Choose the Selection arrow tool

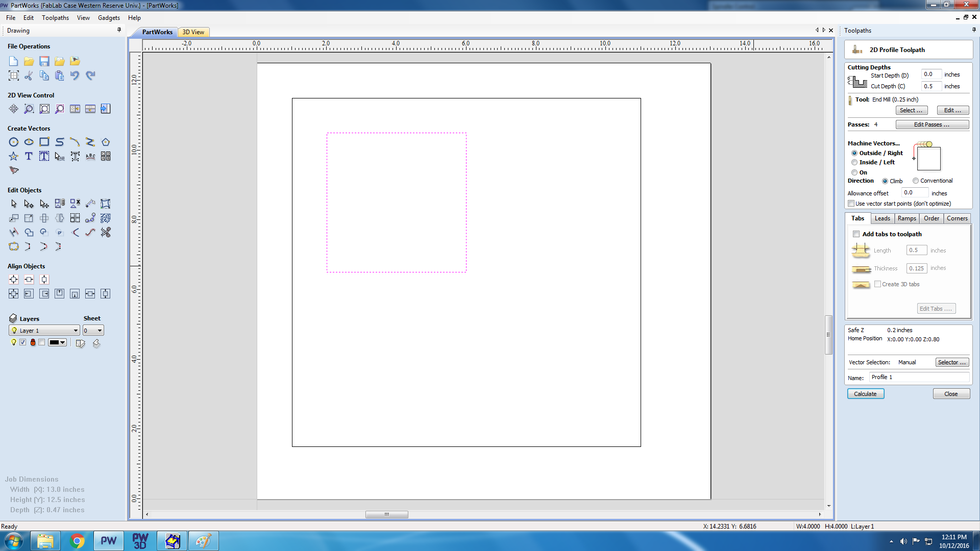[14, 204]
